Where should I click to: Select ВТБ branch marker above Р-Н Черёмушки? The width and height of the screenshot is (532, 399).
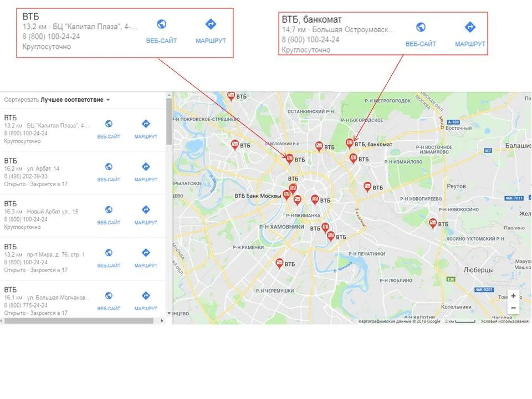coord(279,263)
